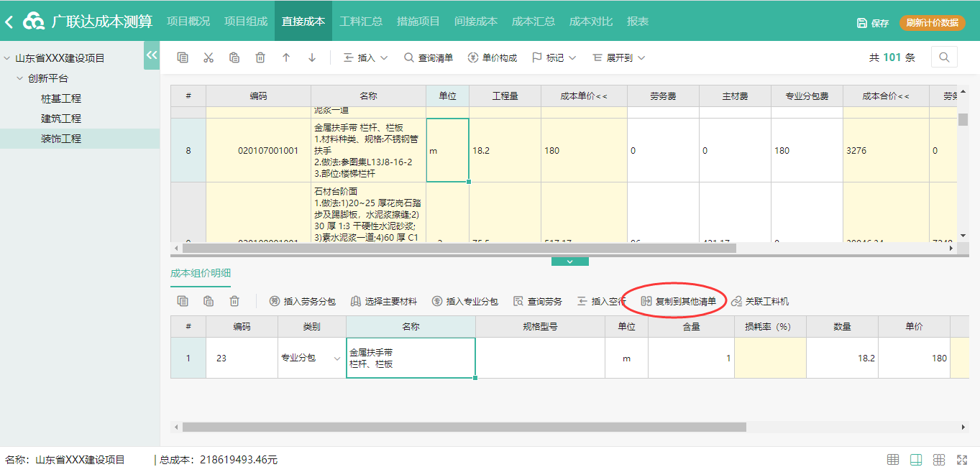Click 插入空行
980x472 pixels.
point(602,302)
